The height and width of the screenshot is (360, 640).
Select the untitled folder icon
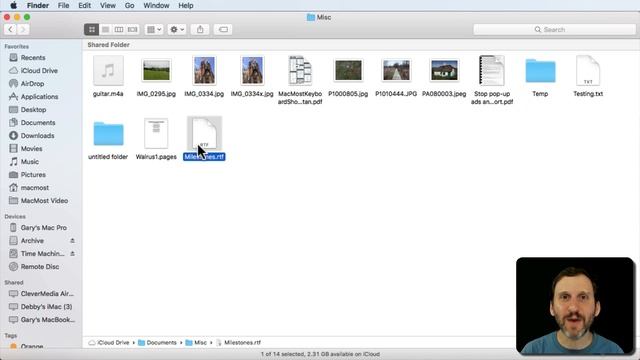pos(108,133)
